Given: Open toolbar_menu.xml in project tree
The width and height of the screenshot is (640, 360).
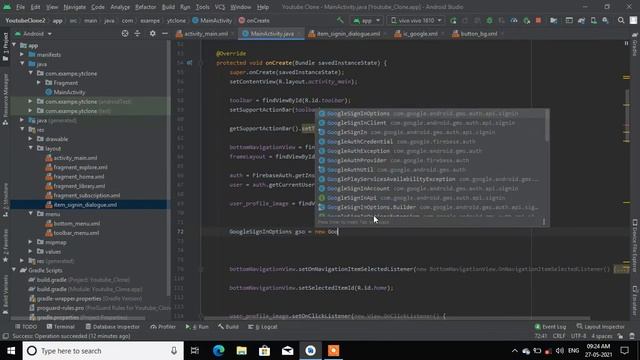Looking at the screenshot, I should 72,233.
